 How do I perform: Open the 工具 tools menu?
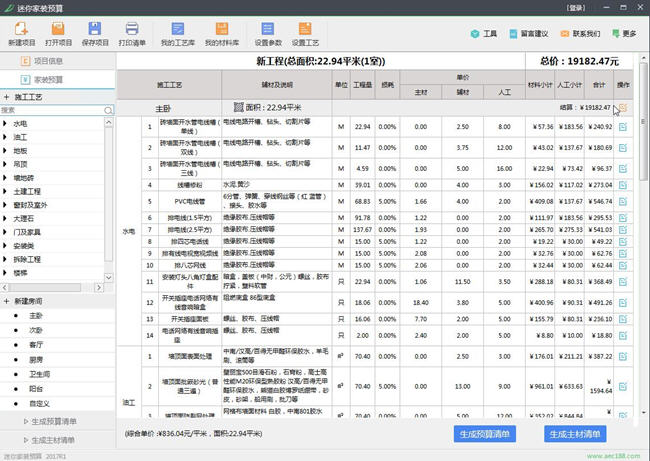(x=483, y=34)
